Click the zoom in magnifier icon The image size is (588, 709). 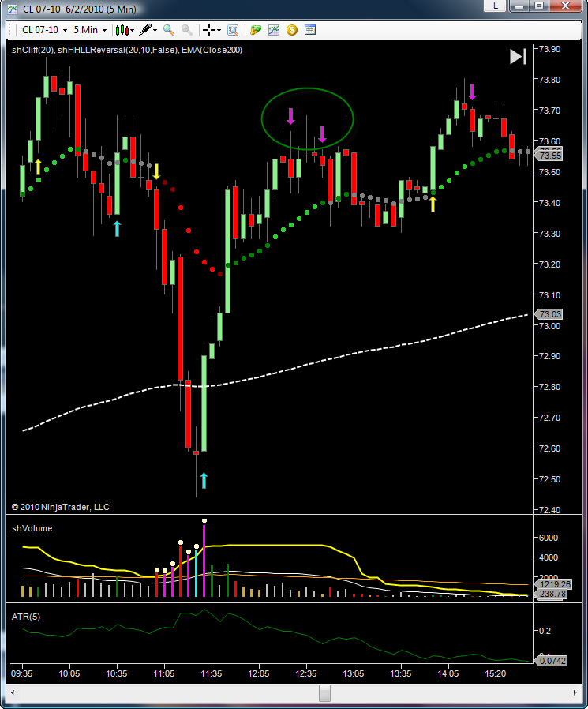coord(169,30)
